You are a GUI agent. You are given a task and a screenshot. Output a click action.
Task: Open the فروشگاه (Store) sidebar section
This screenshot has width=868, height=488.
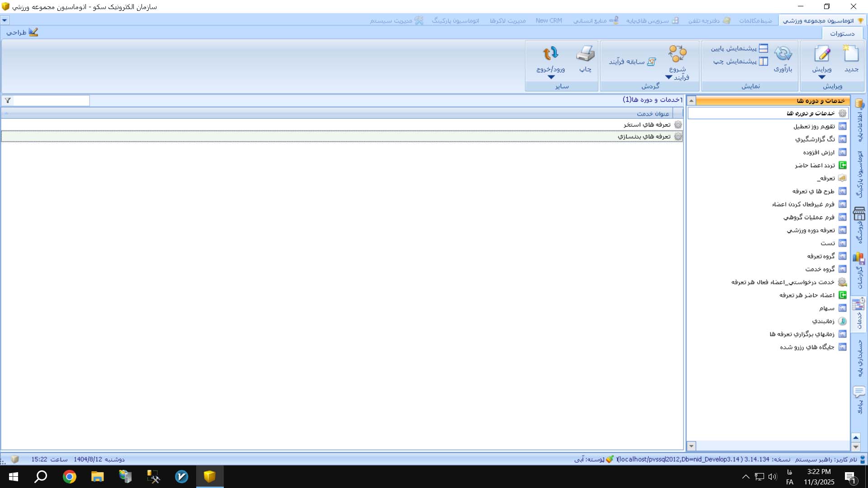[x=859, y=225]
